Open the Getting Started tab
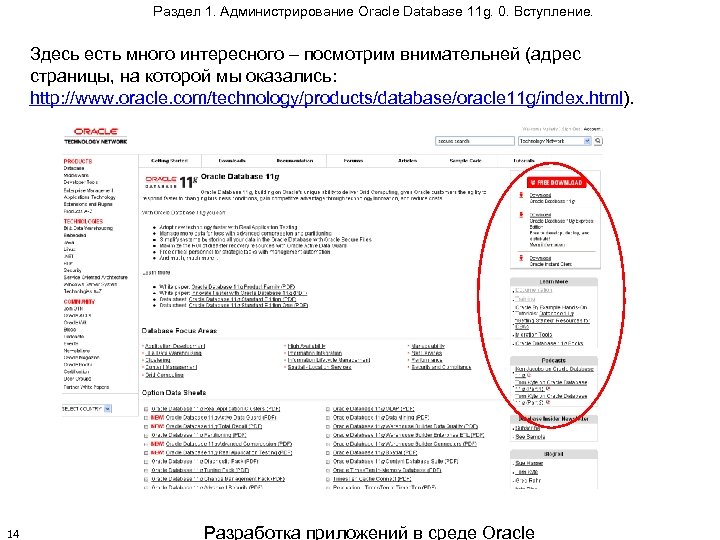The height and width of the screenshot is (540, 720). [x=169, y=161]
